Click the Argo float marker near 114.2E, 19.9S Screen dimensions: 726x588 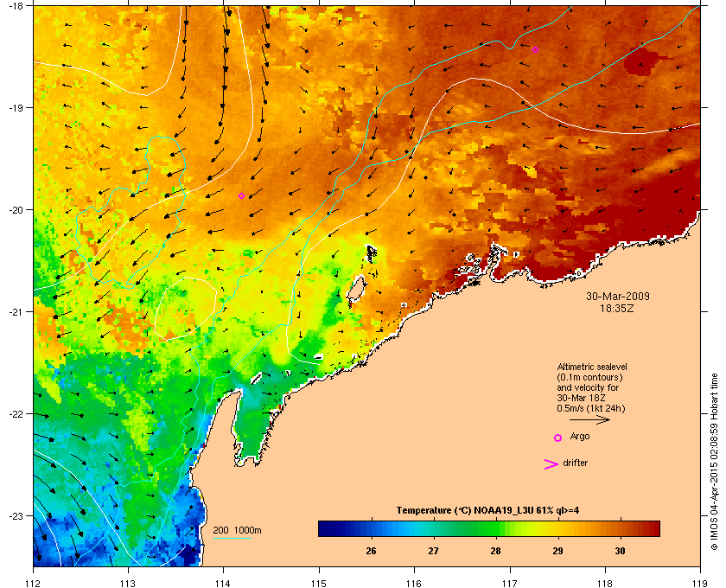241,196
